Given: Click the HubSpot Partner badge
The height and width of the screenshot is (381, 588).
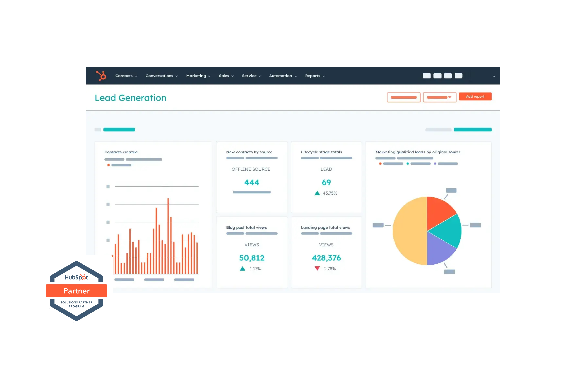Looking at the screenshot, I should tap(76, 291).
